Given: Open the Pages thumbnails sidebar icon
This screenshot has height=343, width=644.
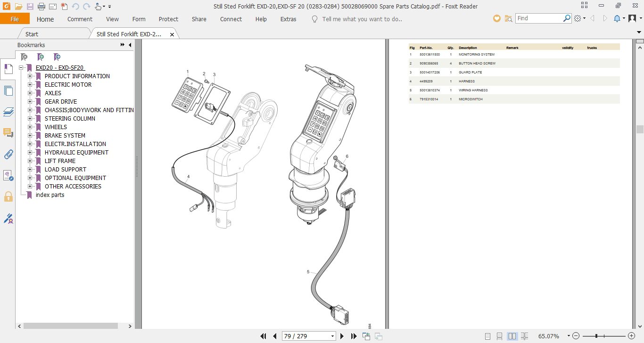Looking at the screenshot, I should [8, 91].
